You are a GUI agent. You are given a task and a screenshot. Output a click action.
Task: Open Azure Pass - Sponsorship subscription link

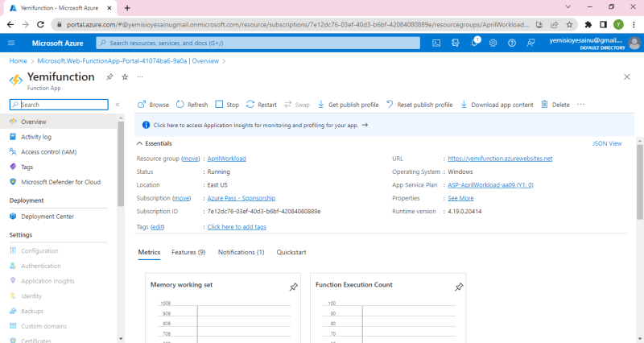241,198
